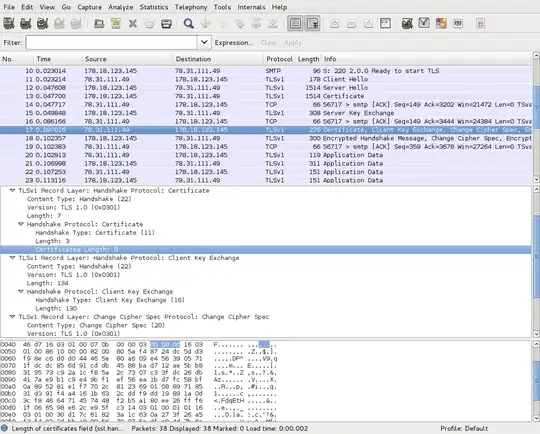Open the Telephony menu

click(x=191, y=7)
